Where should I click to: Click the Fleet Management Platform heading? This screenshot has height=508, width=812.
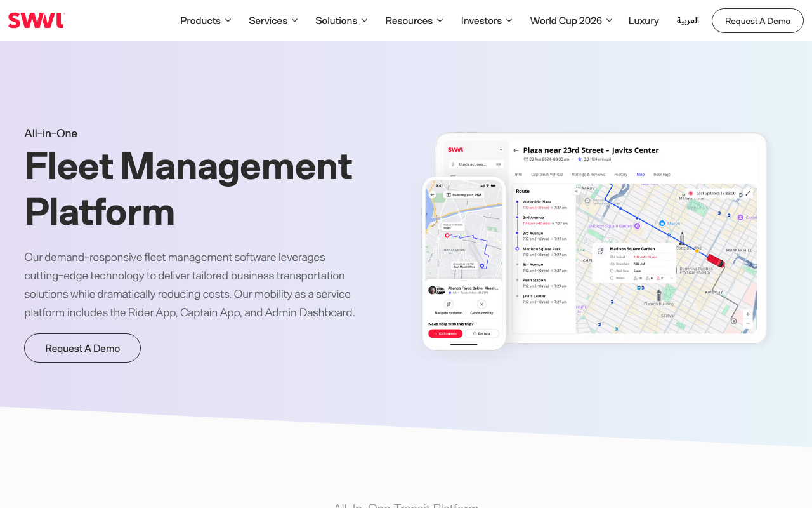188,189
